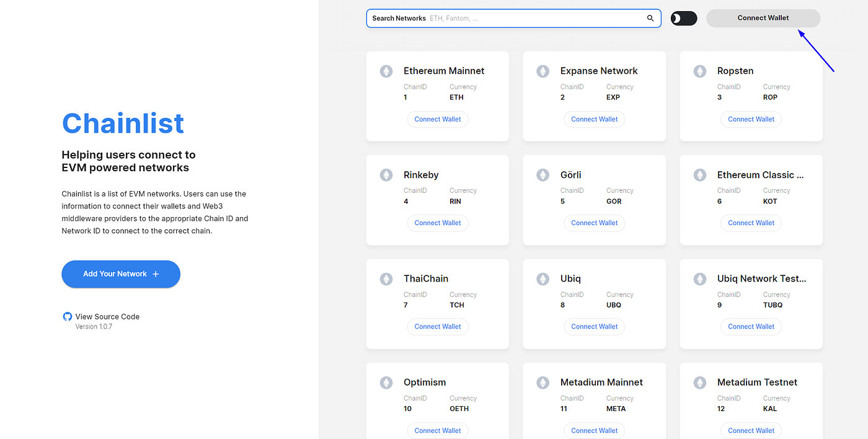Image resolution: width=868 pixels, height=439 pixels.
Task: Click the Görli network logo icon
Action: tap(543, 175)
